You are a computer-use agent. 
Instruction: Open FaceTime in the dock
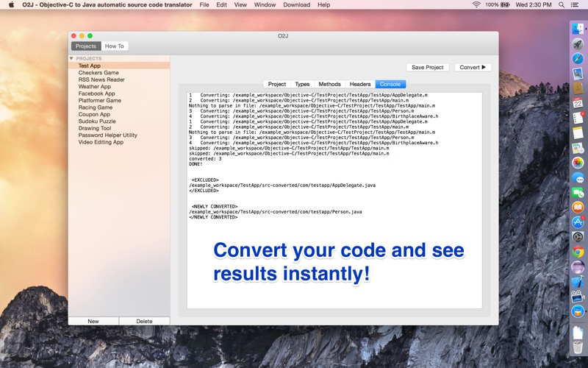click(578, 192)
